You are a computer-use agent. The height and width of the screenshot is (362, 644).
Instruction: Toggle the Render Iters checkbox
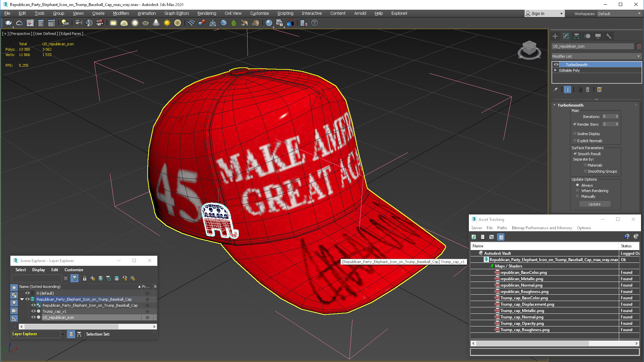tap(575, 124)
